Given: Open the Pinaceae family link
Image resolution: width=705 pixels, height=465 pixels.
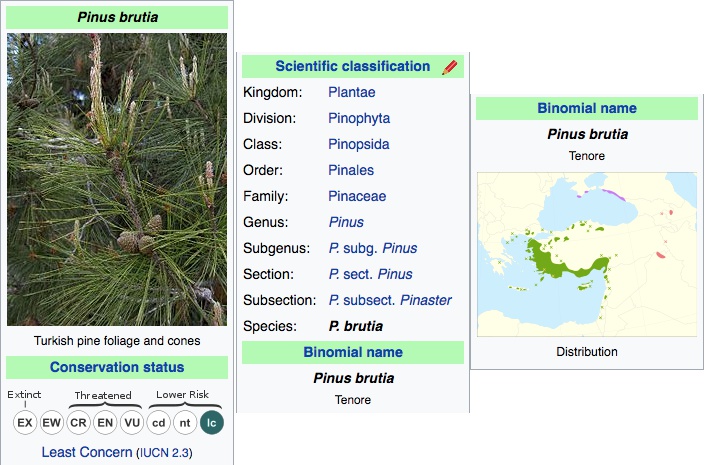Looking at the screenshot, I should (357, 197).
